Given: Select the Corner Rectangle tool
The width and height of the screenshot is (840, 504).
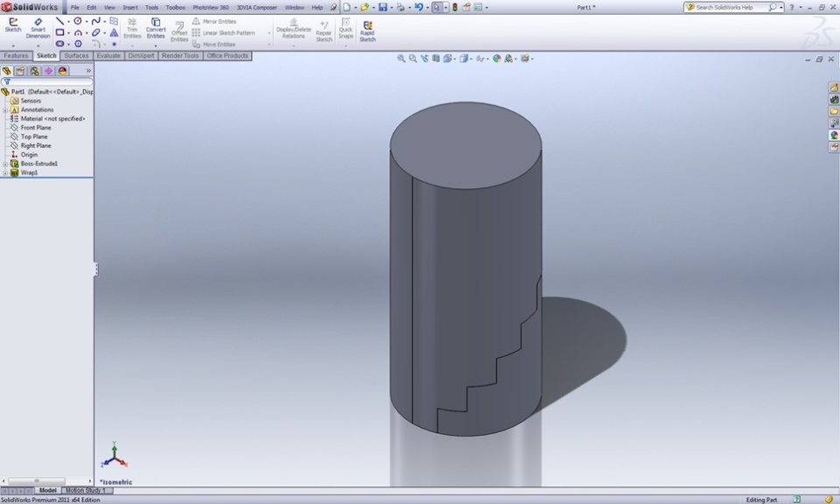Looking at the screenshot, I should [59, 32].
